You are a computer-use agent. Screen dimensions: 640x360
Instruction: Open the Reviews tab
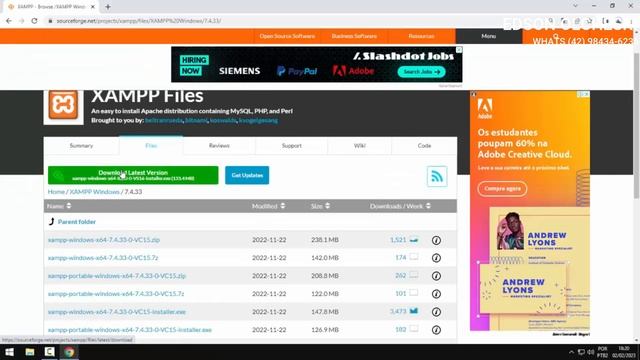pos(219,146)
